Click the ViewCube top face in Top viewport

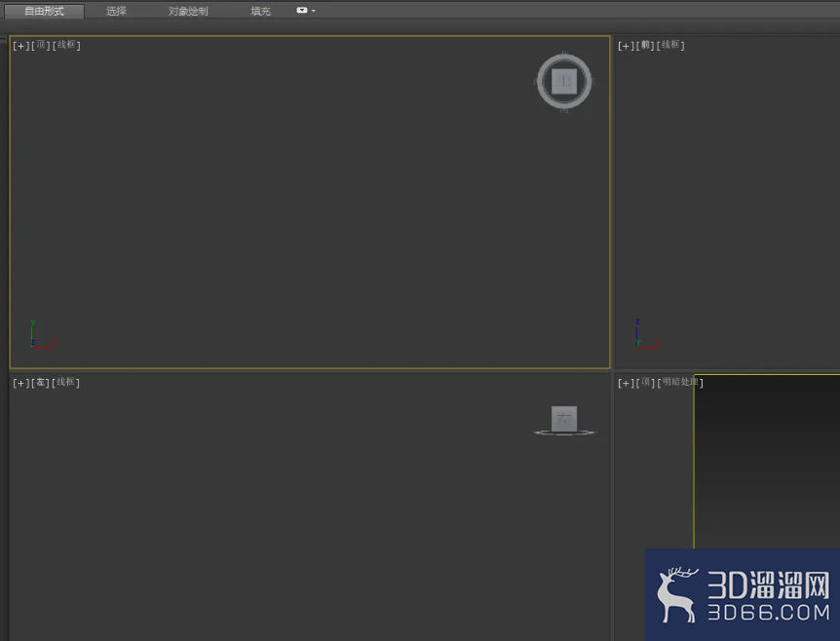click(x=564, y=82)
